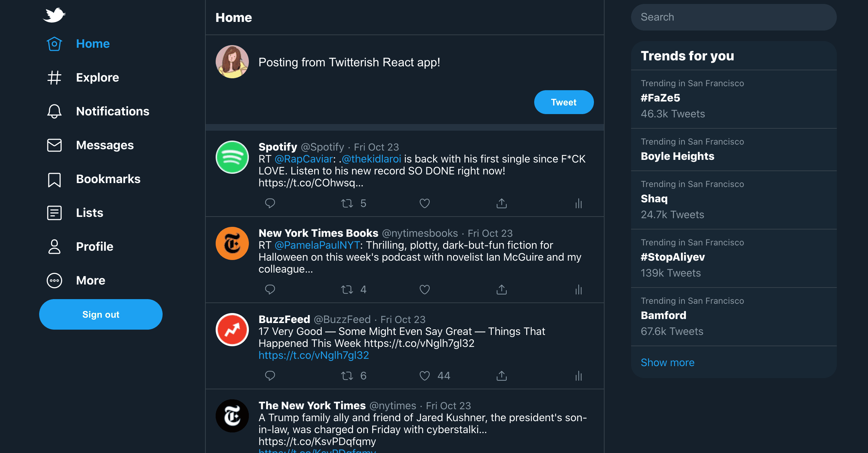Screen dimensions: 868x453
Task: Focus the Search input field
Action: pyautogui.click(x=733, y=17)
